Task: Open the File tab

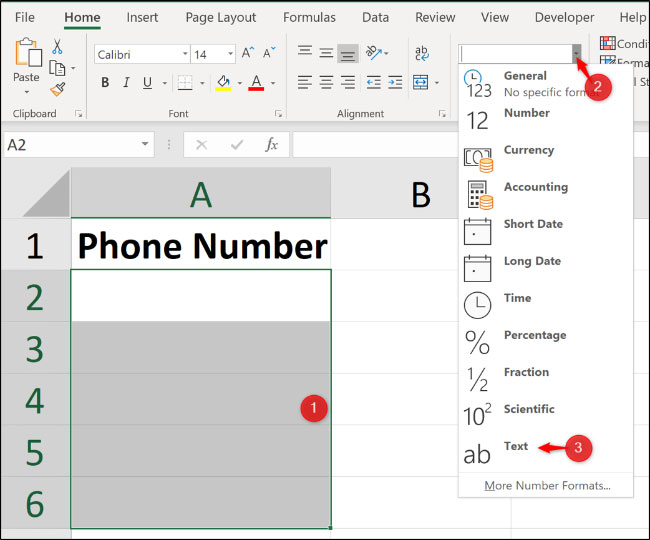Action: point(24,17)
